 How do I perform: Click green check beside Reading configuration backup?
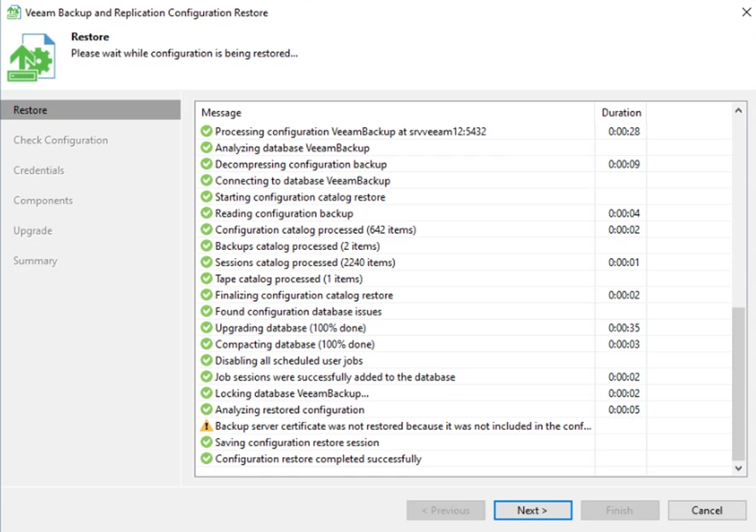[206, 213]
